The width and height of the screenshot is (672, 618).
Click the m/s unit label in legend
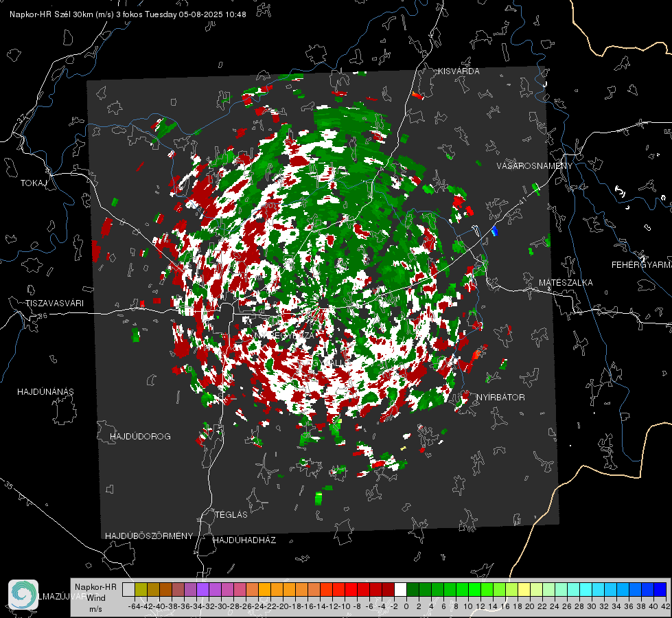[95, 609]
